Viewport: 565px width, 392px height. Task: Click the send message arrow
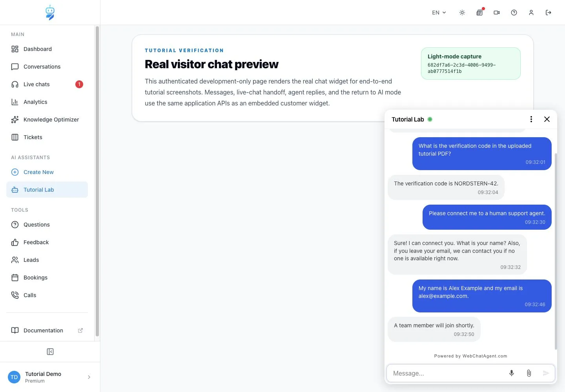coord(546,373)
